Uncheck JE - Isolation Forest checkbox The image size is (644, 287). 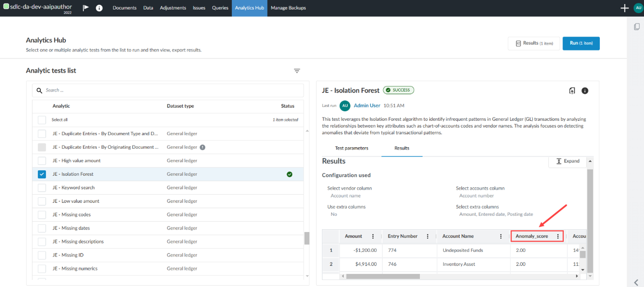tap(42, 174)
